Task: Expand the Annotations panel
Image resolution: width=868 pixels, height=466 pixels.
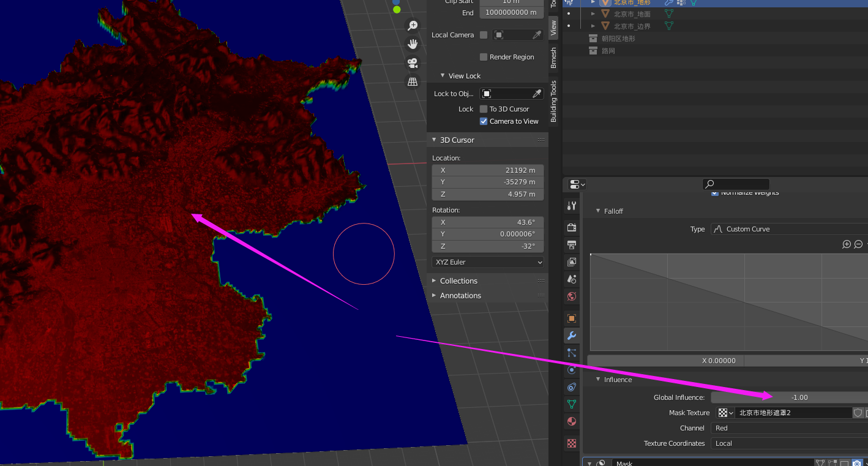Action: [x=433, y=296]
